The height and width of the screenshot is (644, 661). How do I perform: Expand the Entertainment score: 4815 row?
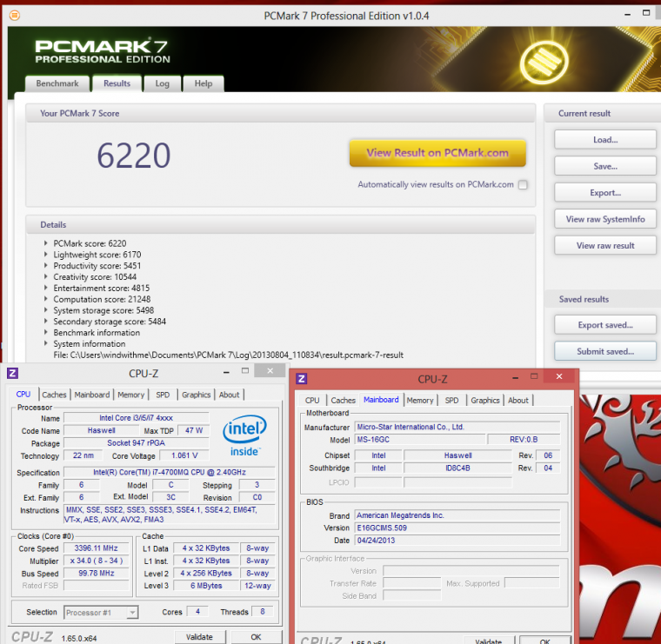point(46,288)
